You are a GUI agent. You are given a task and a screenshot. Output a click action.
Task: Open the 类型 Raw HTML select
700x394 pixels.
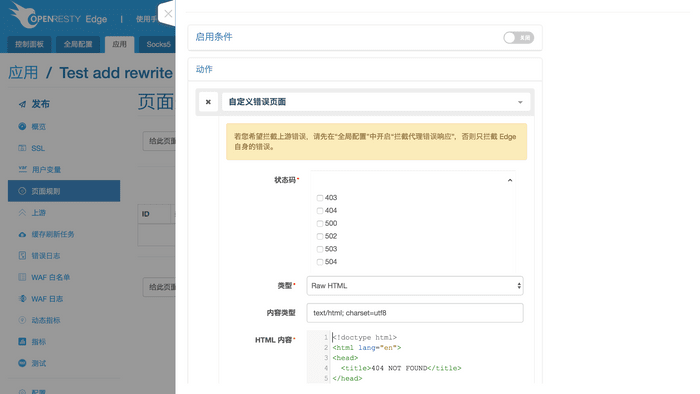[415, 286]
